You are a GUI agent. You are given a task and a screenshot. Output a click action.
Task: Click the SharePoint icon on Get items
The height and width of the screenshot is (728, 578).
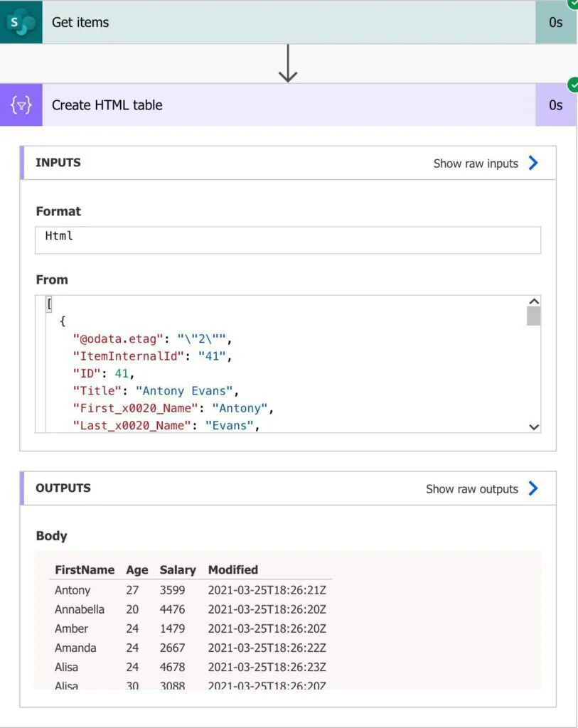pos(21,22)
